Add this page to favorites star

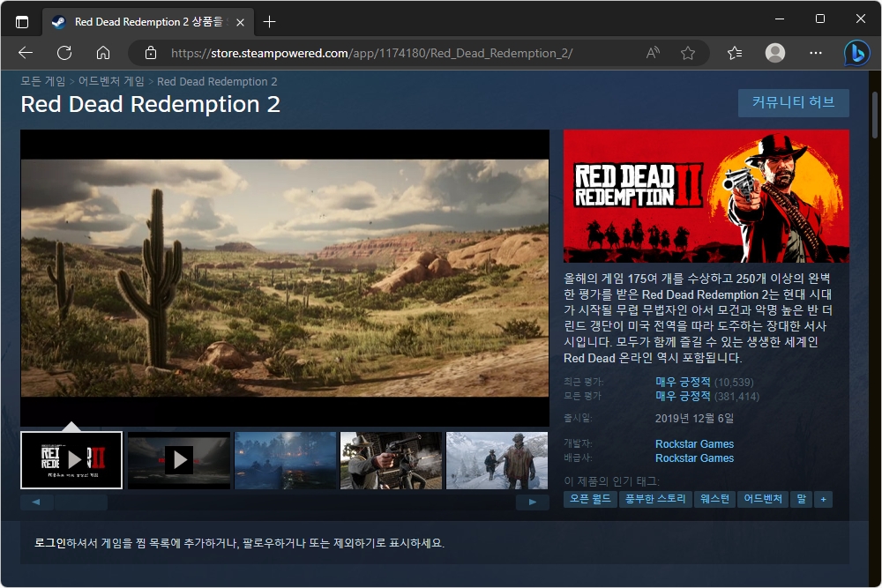[687, 53]
